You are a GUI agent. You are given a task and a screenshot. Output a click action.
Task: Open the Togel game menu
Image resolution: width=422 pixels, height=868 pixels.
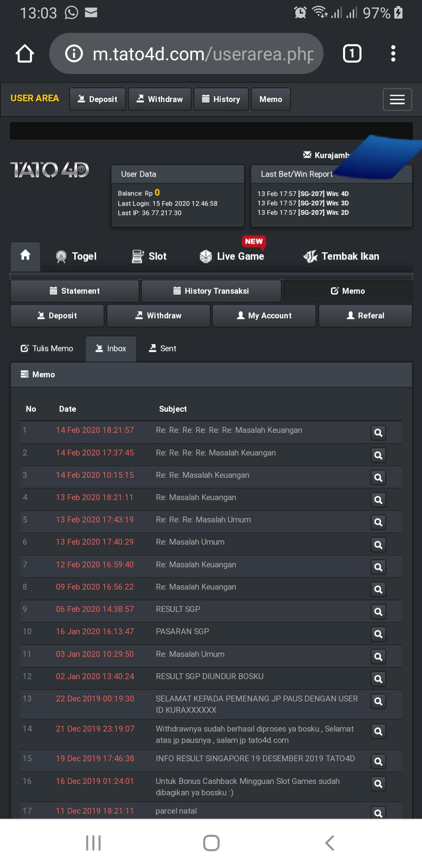(77, 256)
